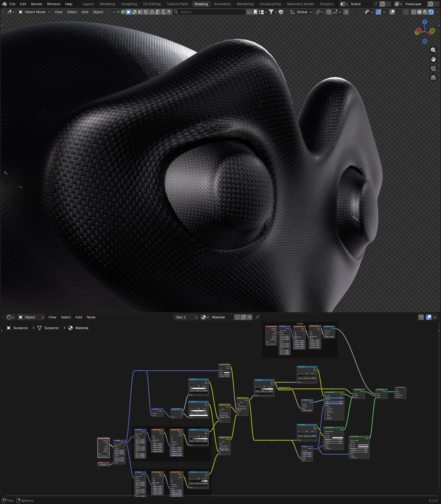Toggle snapping magnet in viewport header
This screenshot has width=441, height=504.
[x=328, y=12]
